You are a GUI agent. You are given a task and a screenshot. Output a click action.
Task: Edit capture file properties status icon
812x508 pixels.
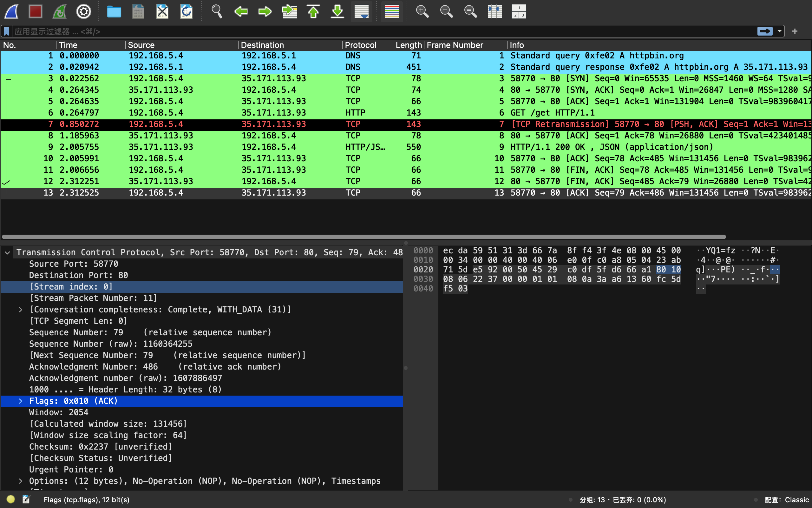point(26,499)
